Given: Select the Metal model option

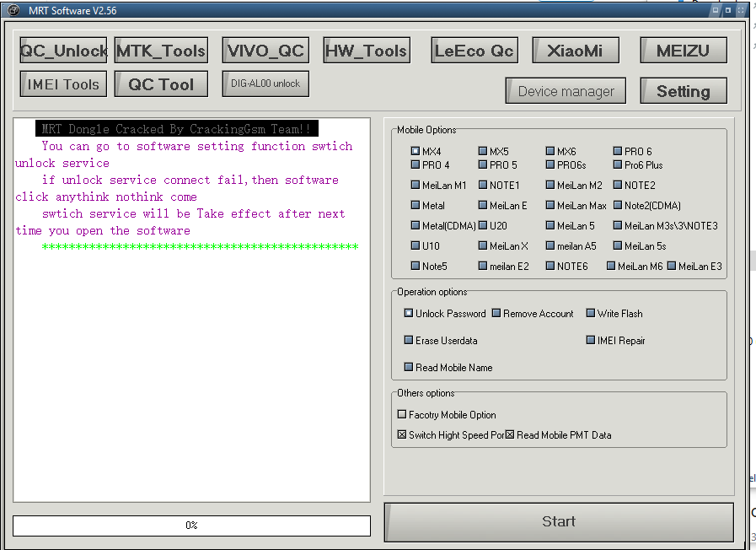Looking at the screenshot, I should click(x=427, y=206).
